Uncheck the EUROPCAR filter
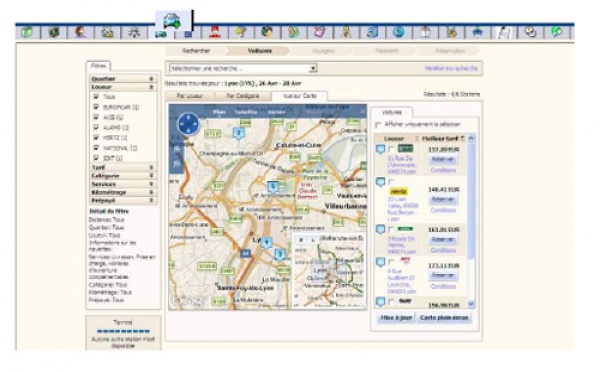600x372 pixels. click(x=96, y=107)
